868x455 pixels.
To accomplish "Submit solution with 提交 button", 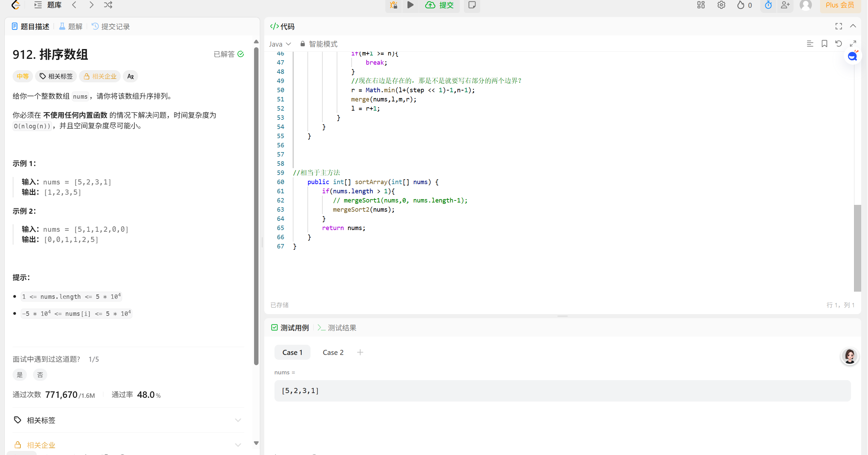I will (440, 5).
